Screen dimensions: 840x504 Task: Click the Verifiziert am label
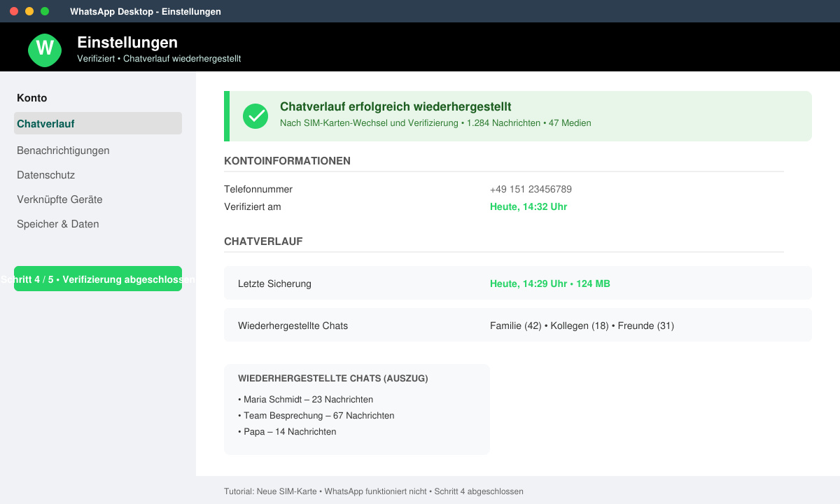[252, 206]
